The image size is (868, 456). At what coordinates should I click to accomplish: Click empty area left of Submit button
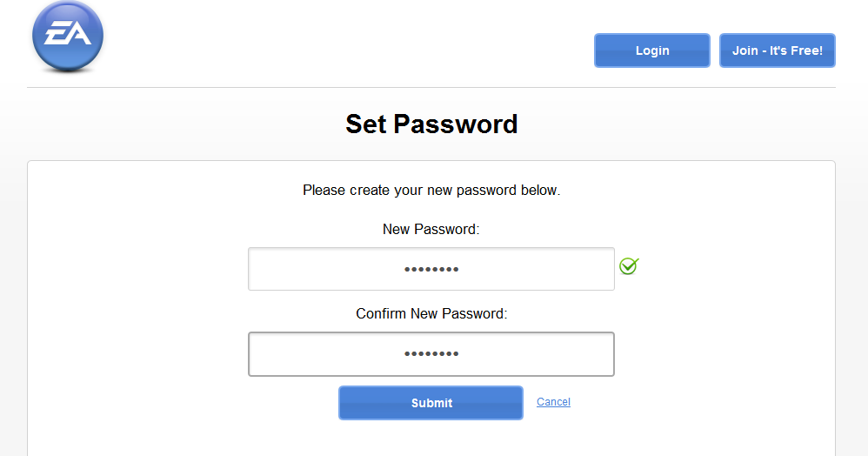[183, 403]
